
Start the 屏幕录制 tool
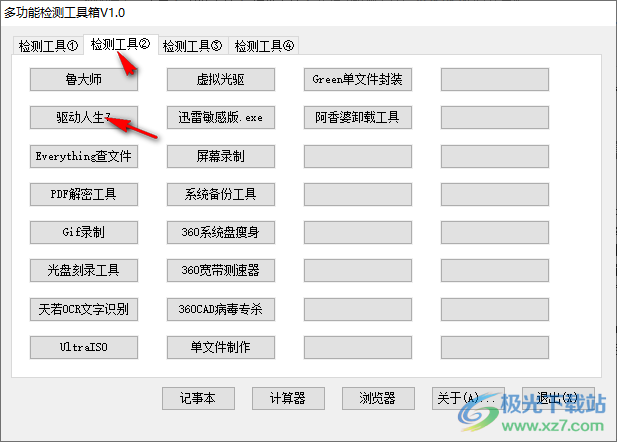click(x=221, y=156)
